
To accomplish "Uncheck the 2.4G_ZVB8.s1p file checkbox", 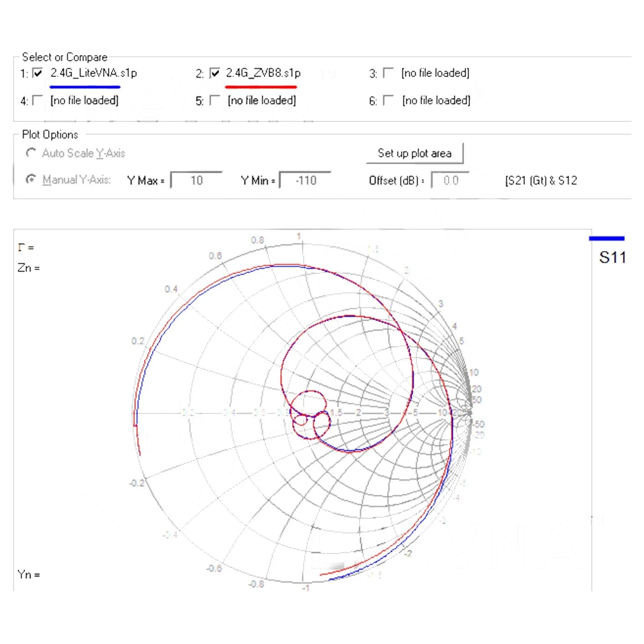I will point(215,73).
